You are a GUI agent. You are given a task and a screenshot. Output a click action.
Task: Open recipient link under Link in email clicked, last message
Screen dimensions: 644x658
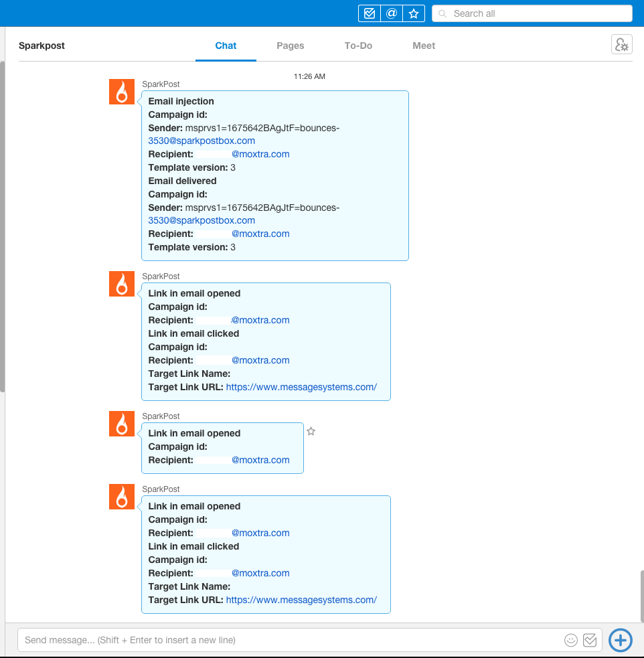tap(260, 573)
